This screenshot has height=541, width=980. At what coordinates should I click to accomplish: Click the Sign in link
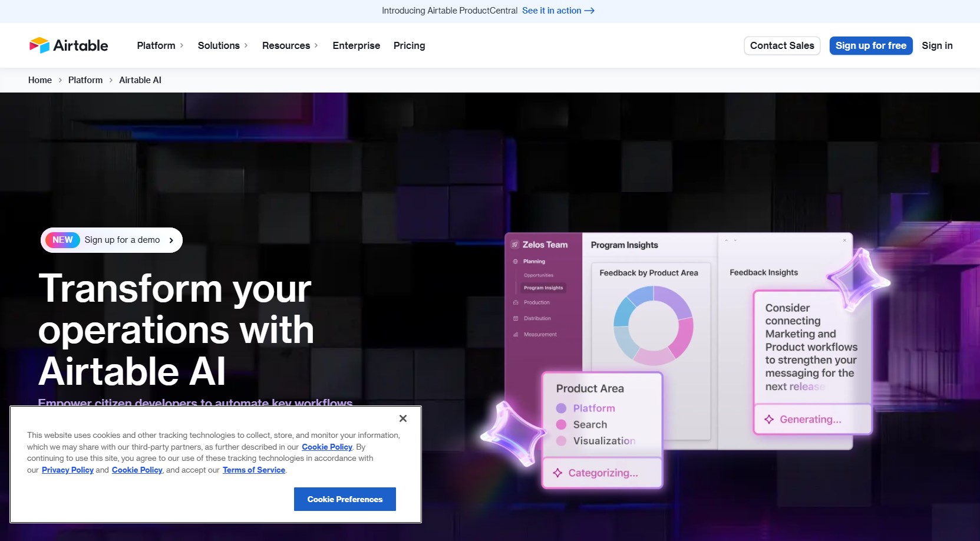[937, 45]
